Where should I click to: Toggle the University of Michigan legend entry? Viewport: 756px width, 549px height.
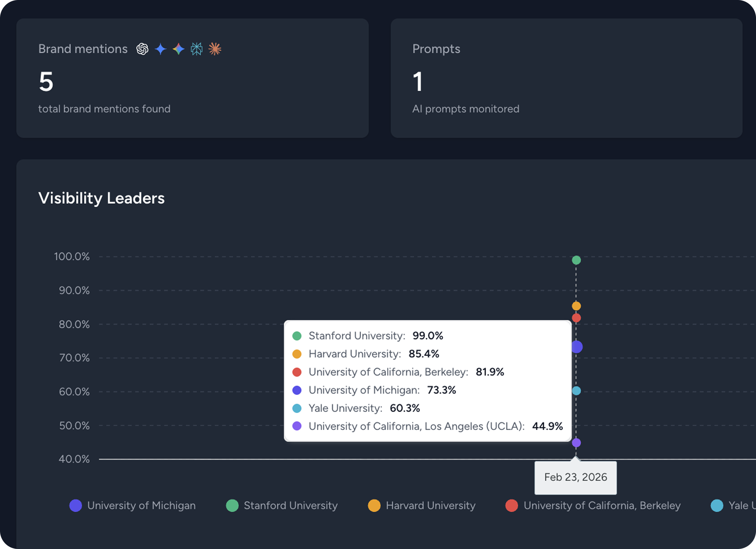coord(141,506)
